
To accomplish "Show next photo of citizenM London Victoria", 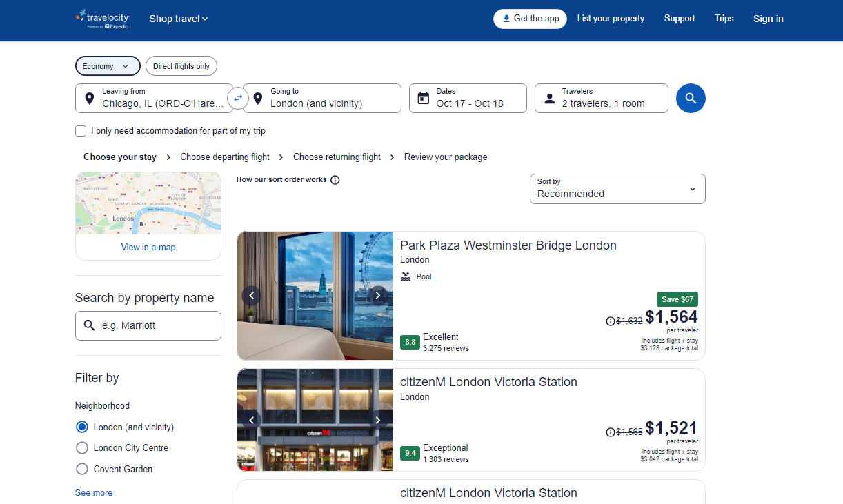I will 378,420.
